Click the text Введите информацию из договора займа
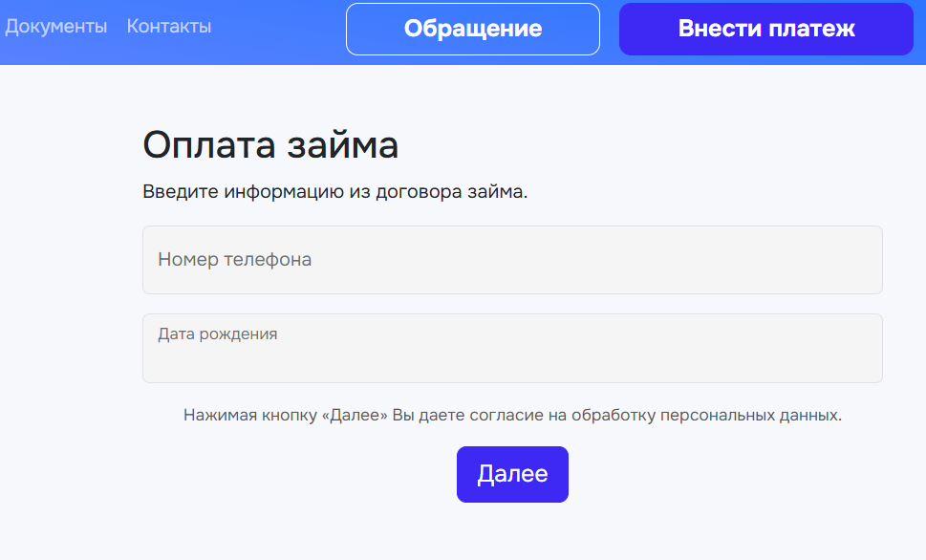This screenshot has height=560, width=926. (334, 192)
